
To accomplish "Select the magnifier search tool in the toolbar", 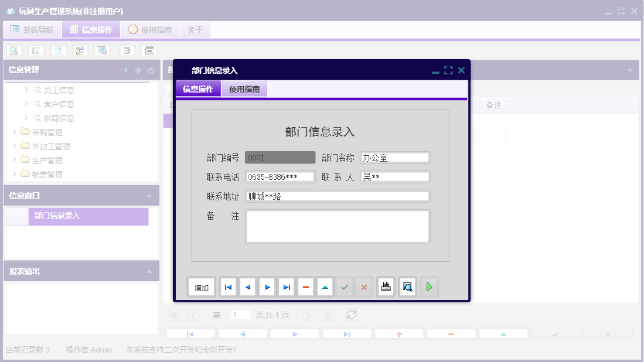I will tap(13, 50).
